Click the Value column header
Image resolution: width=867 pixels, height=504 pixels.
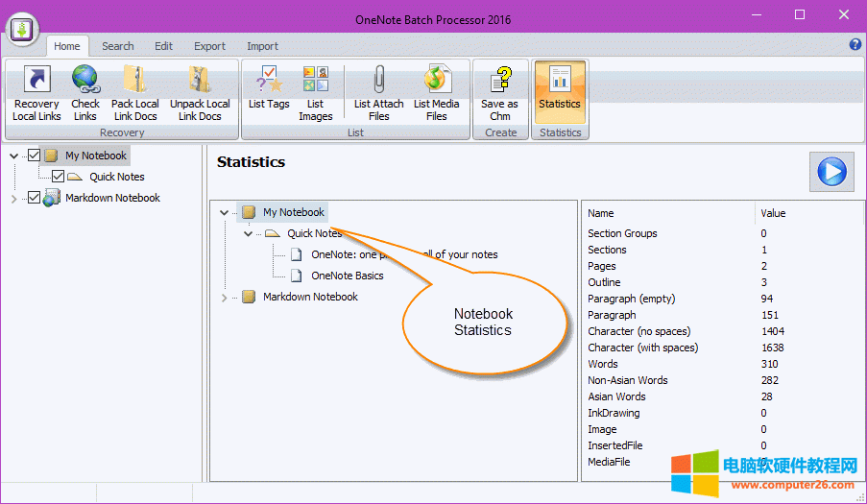click(x=773, y=213)
